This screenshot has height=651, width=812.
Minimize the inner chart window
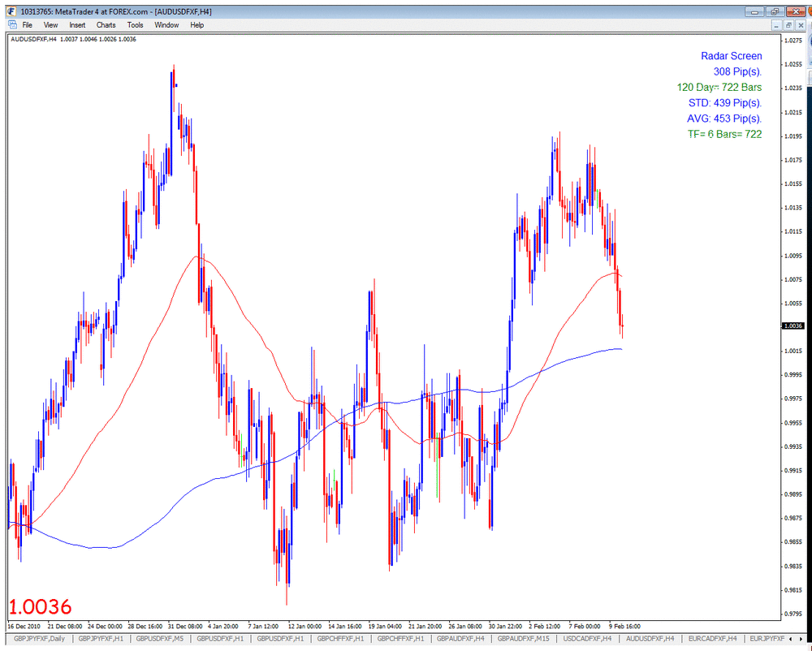point(776,25)
